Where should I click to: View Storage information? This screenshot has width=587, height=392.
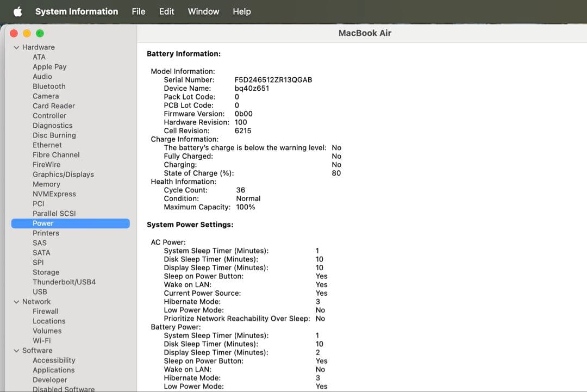[46, 272]
